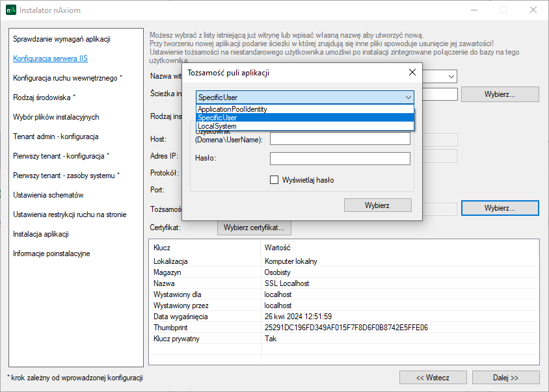Select the Klucz prywatny row

click(x=344, y=339)
